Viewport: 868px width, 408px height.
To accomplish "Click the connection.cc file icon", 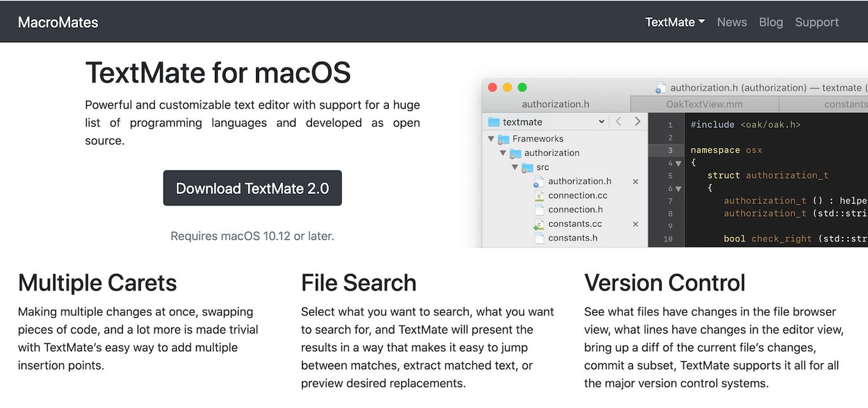I will [x=539, y=196].
